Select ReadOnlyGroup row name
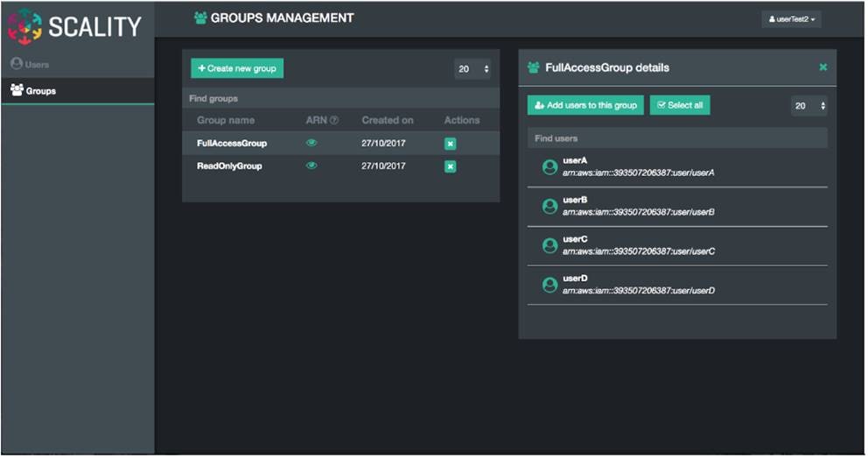This screenshot has width=868, height=458. (x=229, y=166)
